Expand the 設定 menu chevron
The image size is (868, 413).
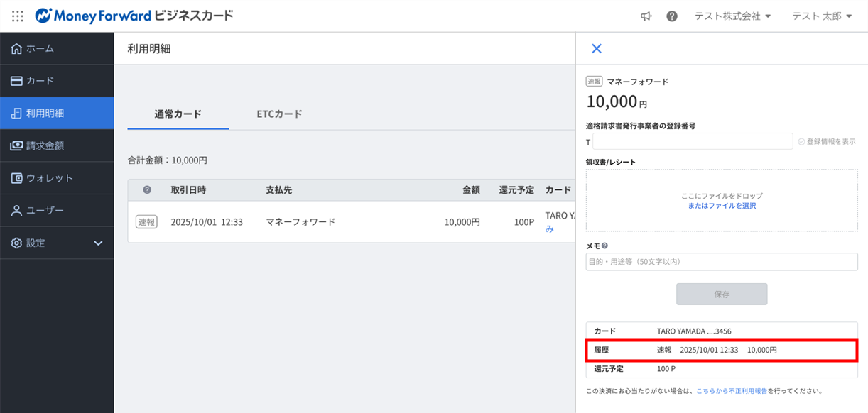point(98,243)
